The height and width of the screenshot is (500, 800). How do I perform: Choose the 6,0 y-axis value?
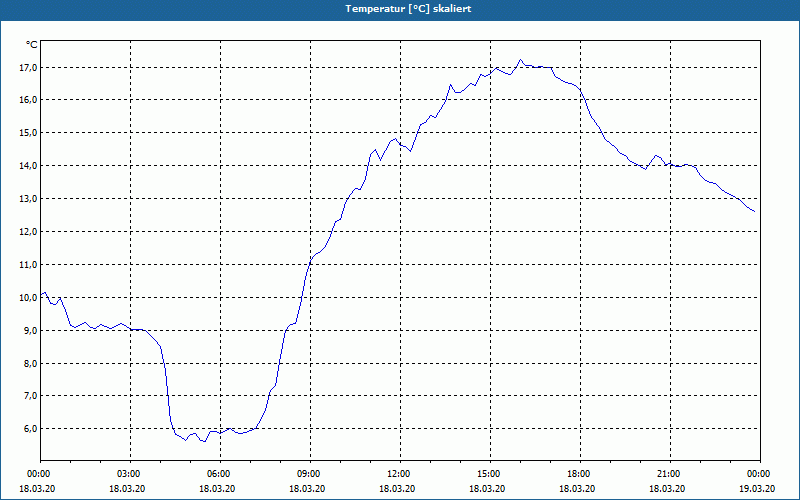[31, 429]
